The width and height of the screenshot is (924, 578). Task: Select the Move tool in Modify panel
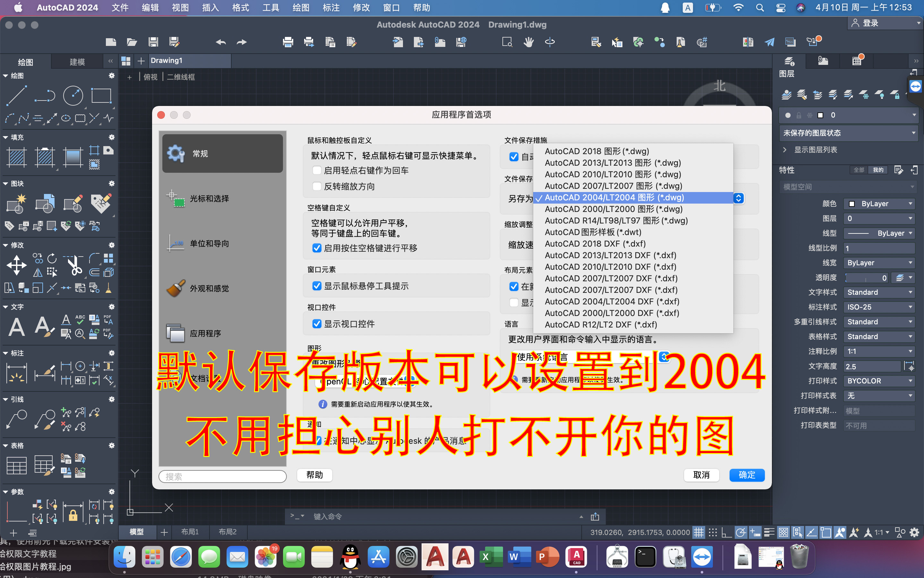[x=17, y=265]
